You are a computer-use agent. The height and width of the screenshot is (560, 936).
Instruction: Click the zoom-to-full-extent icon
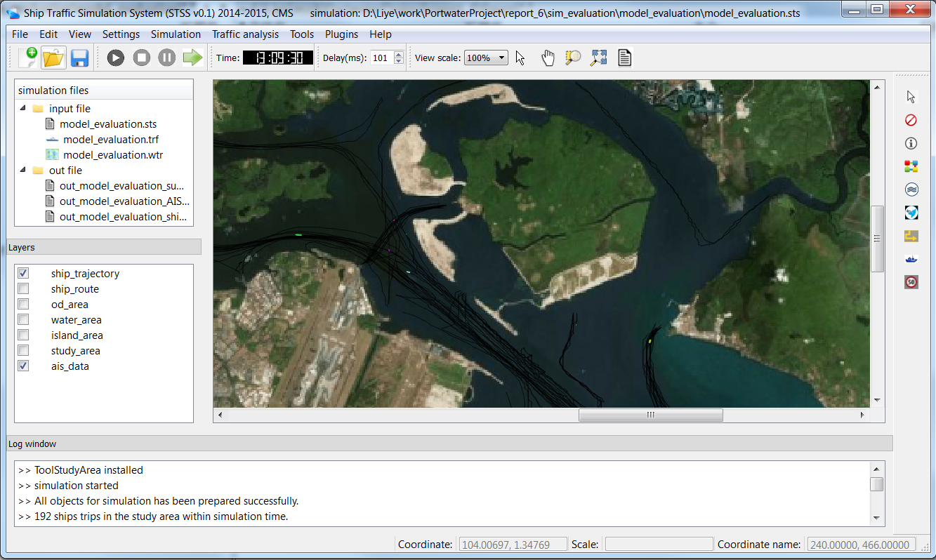pyautogui.click(x=598, y=58)
